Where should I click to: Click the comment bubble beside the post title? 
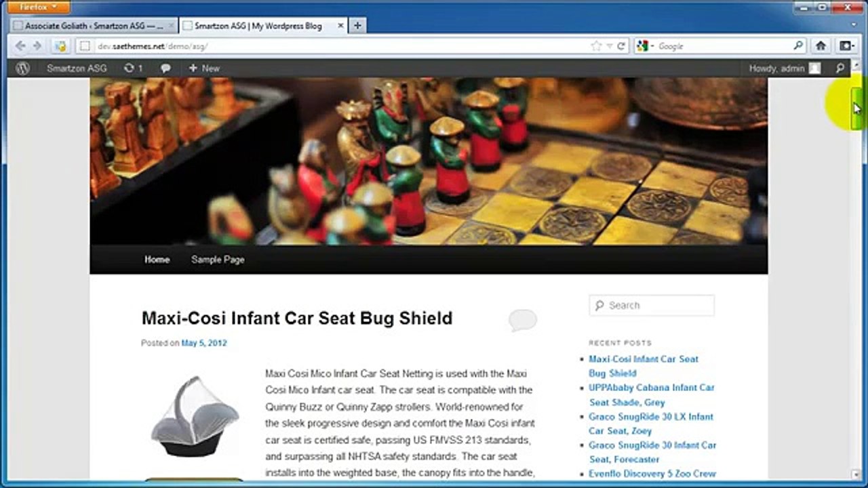pos(522,320)
